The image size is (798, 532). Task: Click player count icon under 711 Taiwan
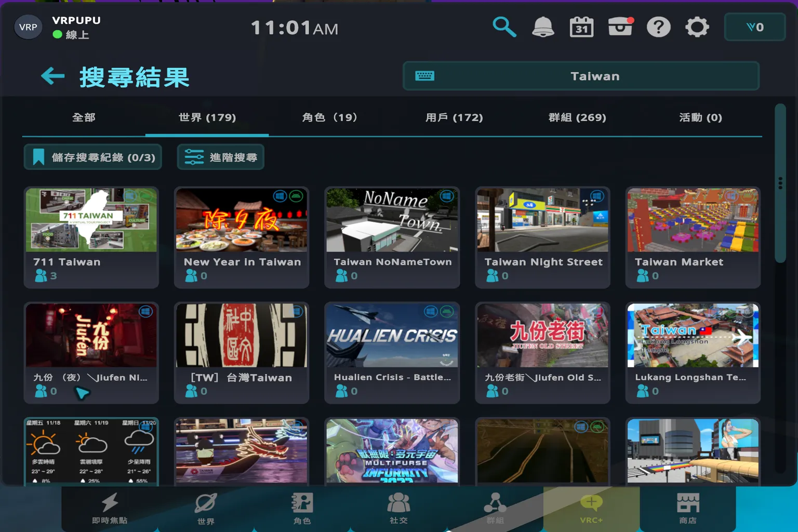[x=41, y=276]
